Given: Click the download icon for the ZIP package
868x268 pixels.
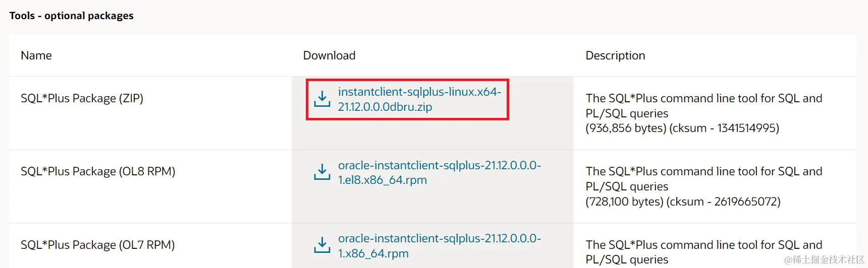Looking at the screenshot, I should click(x=322, y=99).
